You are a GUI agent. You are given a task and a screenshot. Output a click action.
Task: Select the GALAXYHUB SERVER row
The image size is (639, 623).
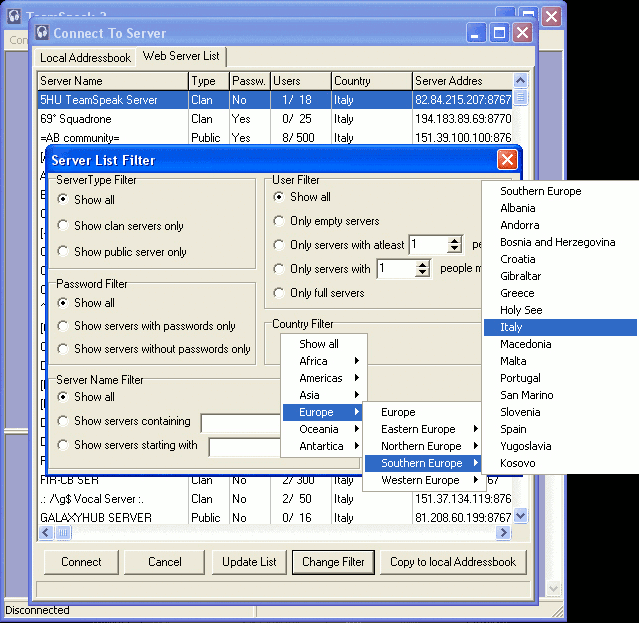pyautogui.click(x=275, y=517)
